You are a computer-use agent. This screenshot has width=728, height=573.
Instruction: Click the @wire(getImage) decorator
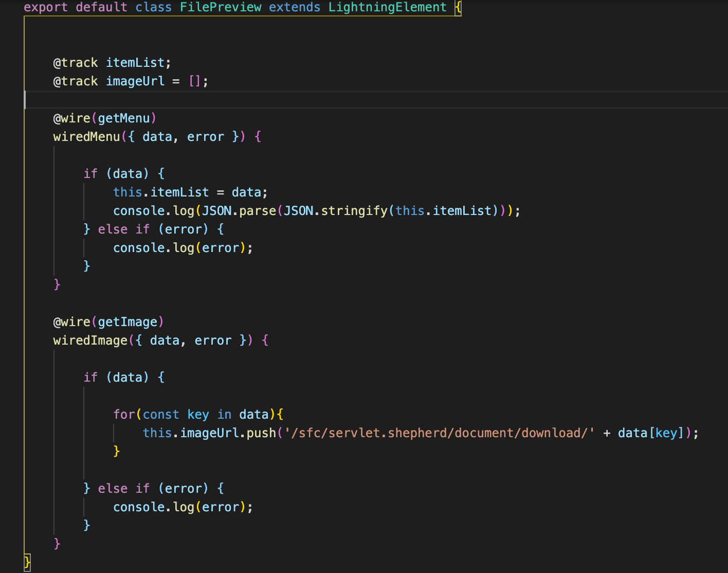pos(108,321)
